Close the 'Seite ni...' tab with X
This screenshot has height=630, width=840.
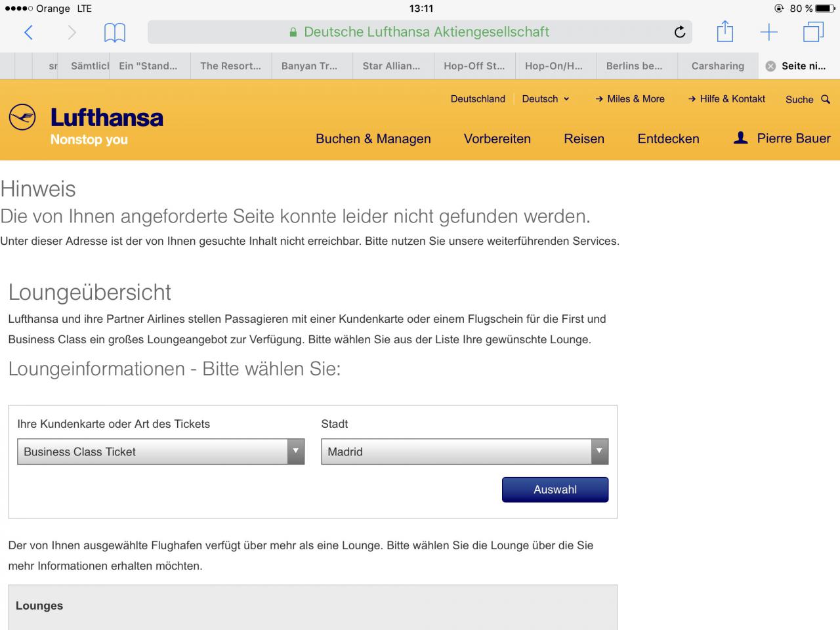[x=770, y=66]
